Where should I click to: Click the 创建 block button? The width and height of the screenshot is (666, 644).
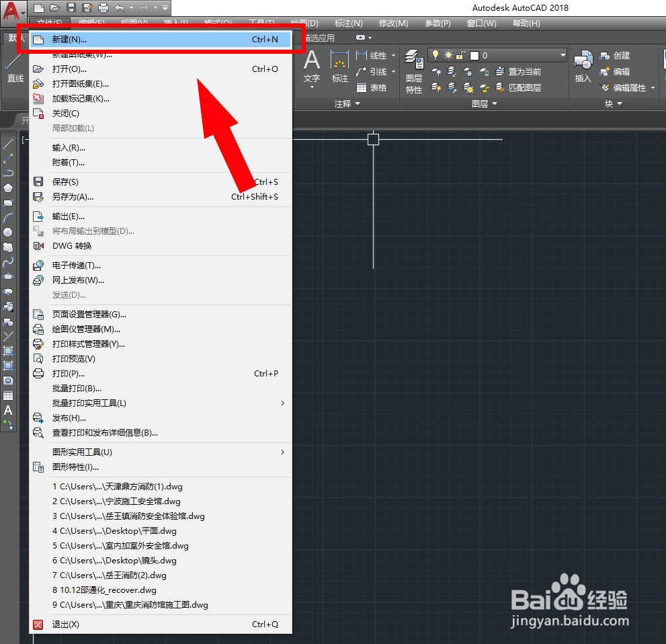[615, 56]
